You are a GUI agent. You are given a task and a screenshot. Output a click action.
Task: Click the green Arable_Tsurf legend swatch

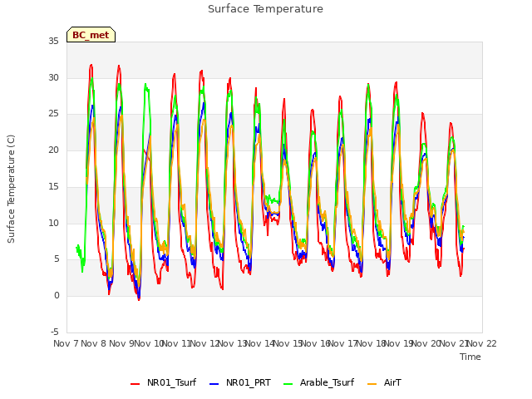(288, 384)
